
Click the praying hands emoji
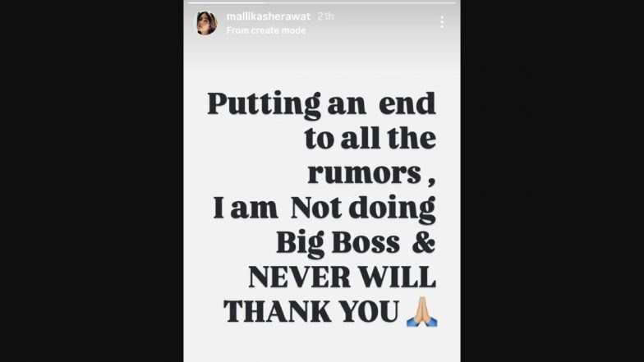click(x=422, y=312)
